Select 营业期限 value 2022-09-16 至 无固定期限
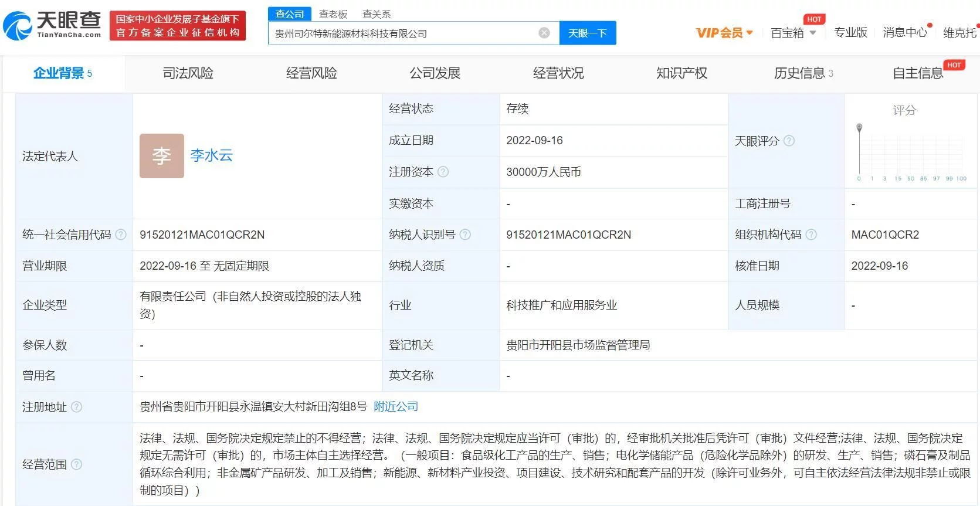This screenshot has height=506, width=980. pos(204,266)
